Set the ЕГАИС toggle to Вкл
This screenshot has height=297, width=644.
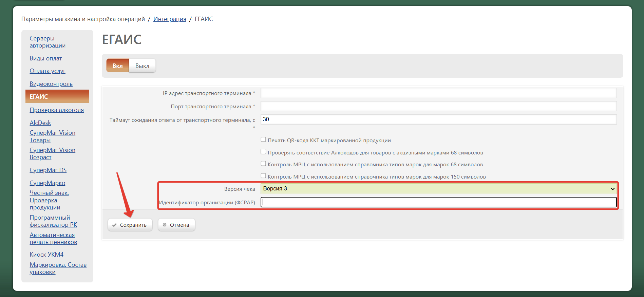[118, 66]
